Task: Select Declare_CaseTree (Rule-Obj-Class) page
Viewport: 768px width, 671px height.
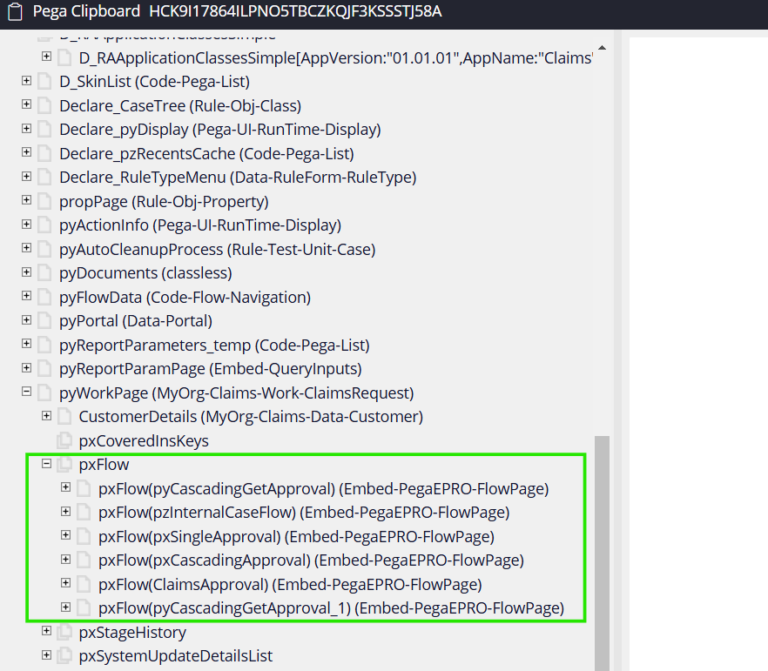Action: [180, 106]
